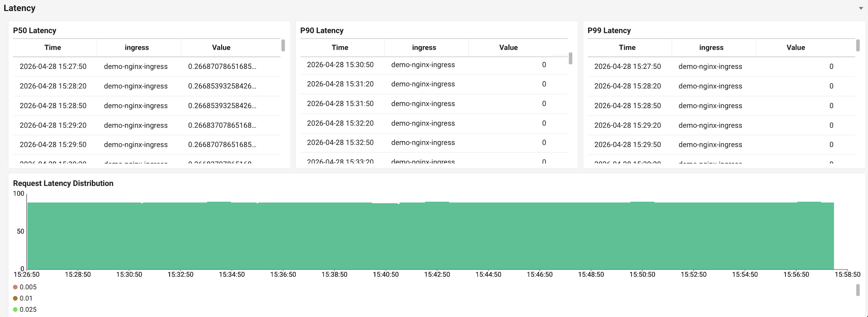Click demo-nginx-ingress in P99 15:27:50 row
Viewport: 868px width, 317px height.
coord(710,67)
